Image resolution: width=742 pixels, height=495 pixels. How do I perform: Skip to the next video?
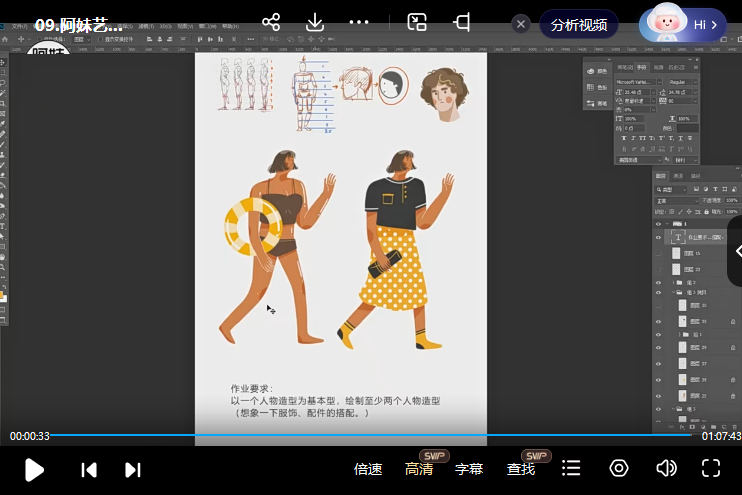(132, 469)
